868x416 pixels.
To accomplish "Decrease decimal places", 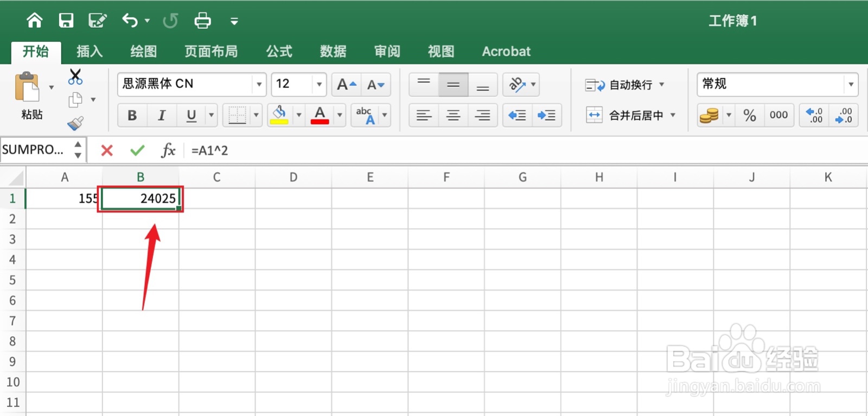I will 844,115.
